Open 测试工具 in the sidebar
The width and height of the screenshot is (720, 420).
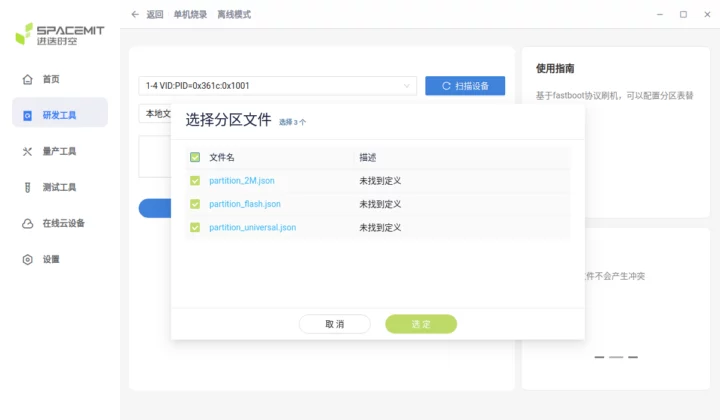[x=60, y=187]
